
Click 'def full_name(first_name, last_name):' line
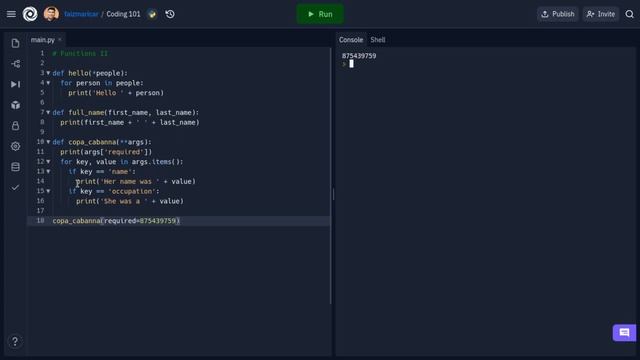[126, 112]
